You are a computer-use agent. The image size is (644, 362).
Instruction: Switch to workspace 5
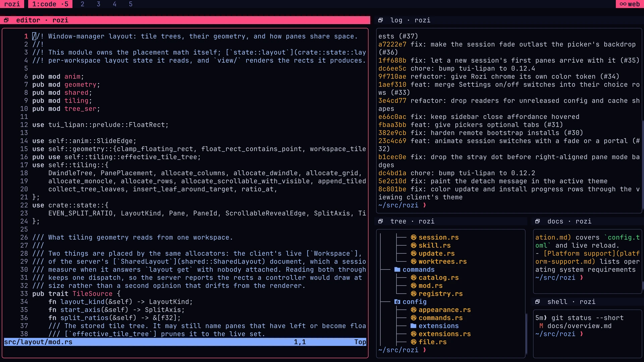[x=131, y=4]
